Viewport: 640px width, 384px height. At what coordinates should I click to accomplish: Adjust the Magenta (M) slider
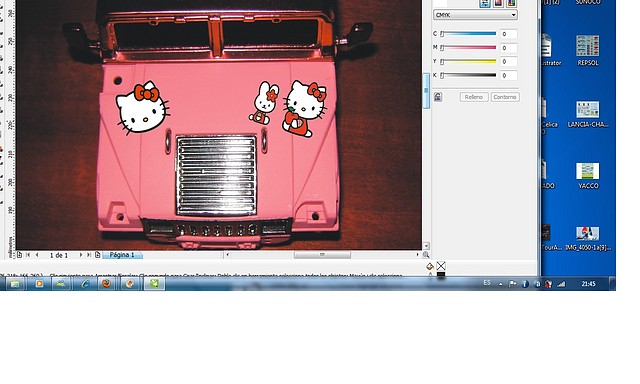pyautogui.click(x=469, y=48)
